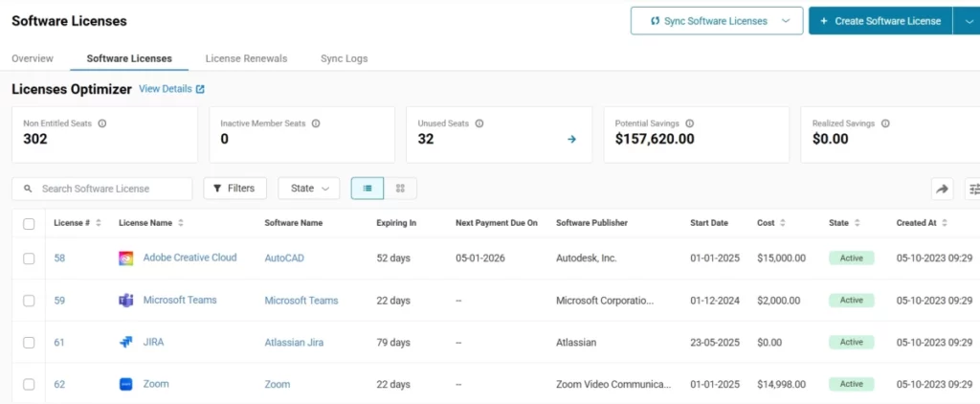Click the Microsoft Teams logo icon
The height and width of the screenshot is (404, 980).
(125, 301)
